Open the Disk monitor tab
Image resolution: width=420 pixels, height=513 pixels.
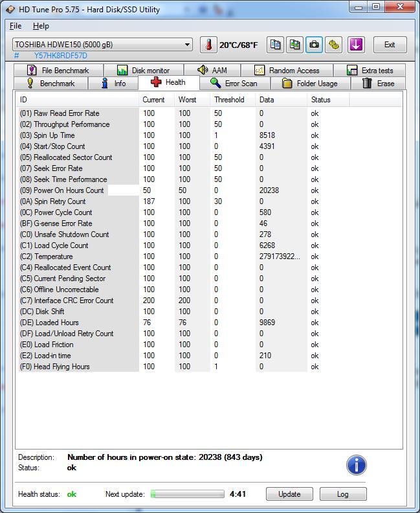tap(144, 71)
